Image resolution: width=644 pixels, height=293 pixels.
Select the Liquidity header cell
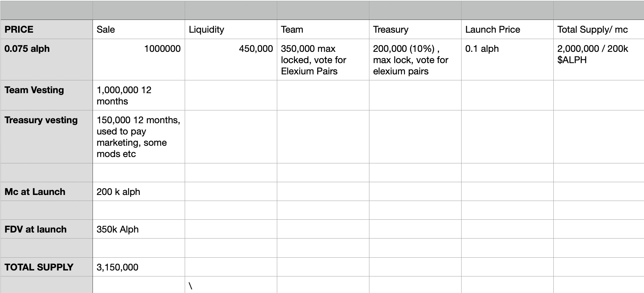click(231, 29)
